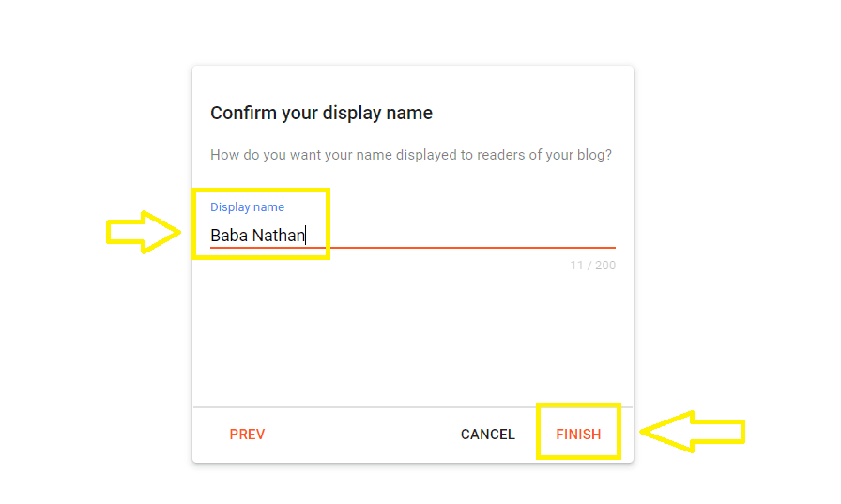Cancel the display name dialog
Image resolution: width=841 pixels, height=504 pixels.
(487, 435)
